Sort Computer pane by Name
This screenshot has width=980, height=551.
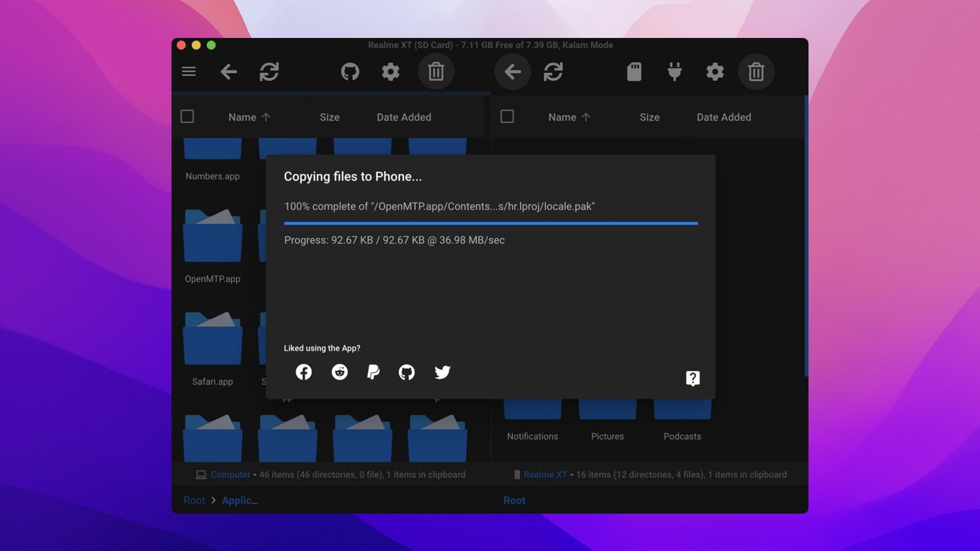coord(249,117)
